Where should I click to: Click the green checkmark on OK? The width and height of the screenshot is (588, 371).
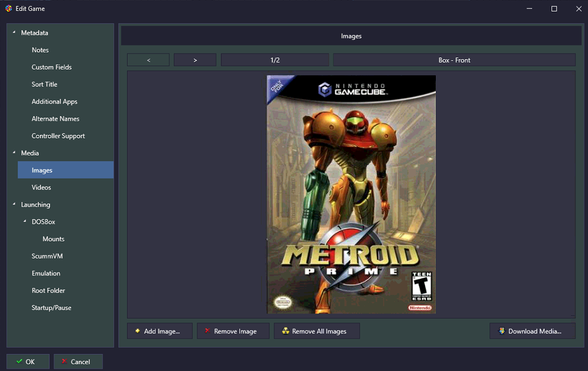pyautogui.click(x=19, y=361)
